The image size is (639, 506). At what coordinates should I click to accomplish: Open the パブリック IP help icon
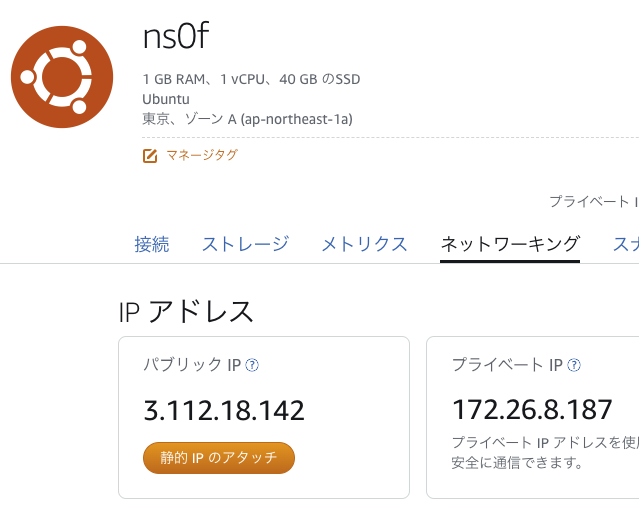pyautogui.click(x=252, y=365)
